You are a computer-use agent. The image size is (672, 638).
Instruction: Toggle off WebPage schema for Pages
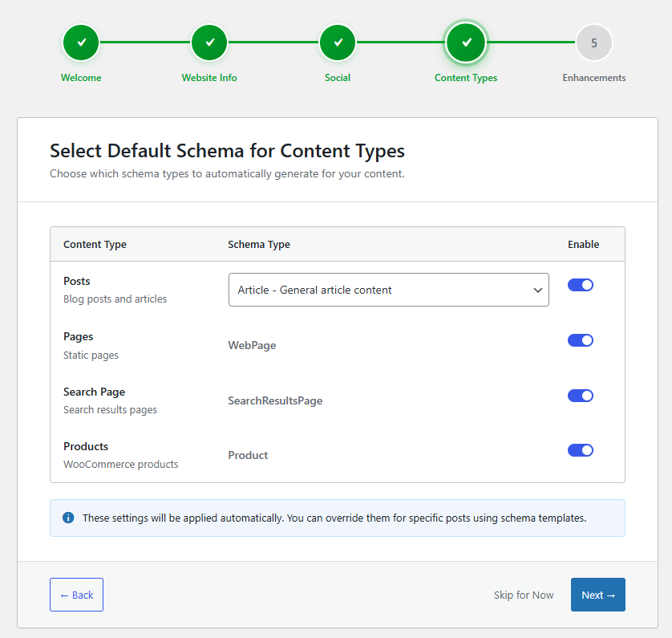click(581, 339)
